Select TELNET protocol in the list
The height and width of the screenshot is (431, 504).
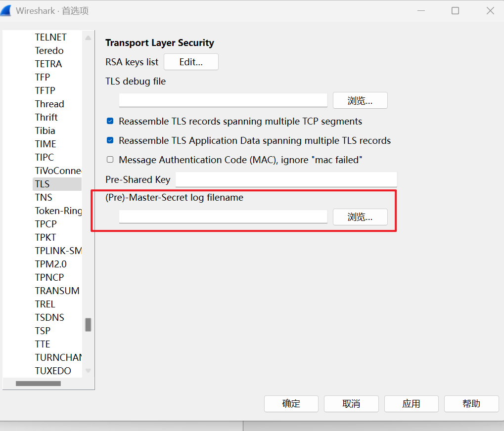tap(50, 37)
